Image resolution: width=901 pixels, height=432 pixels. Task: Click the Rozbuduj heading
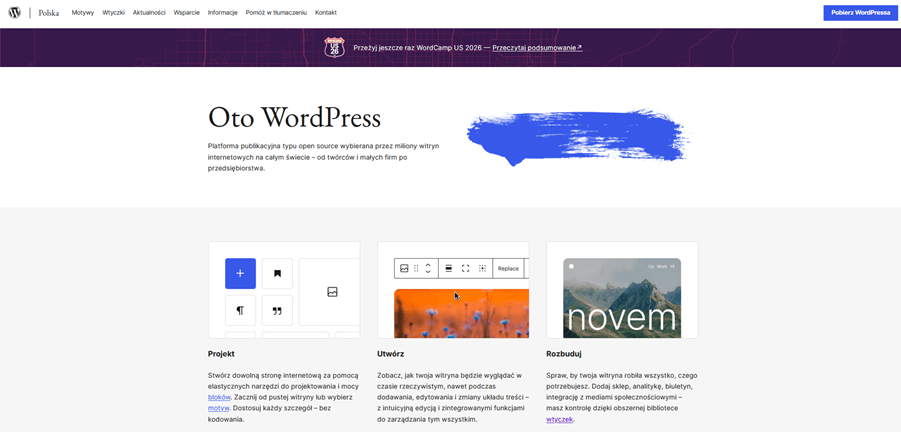564,354
